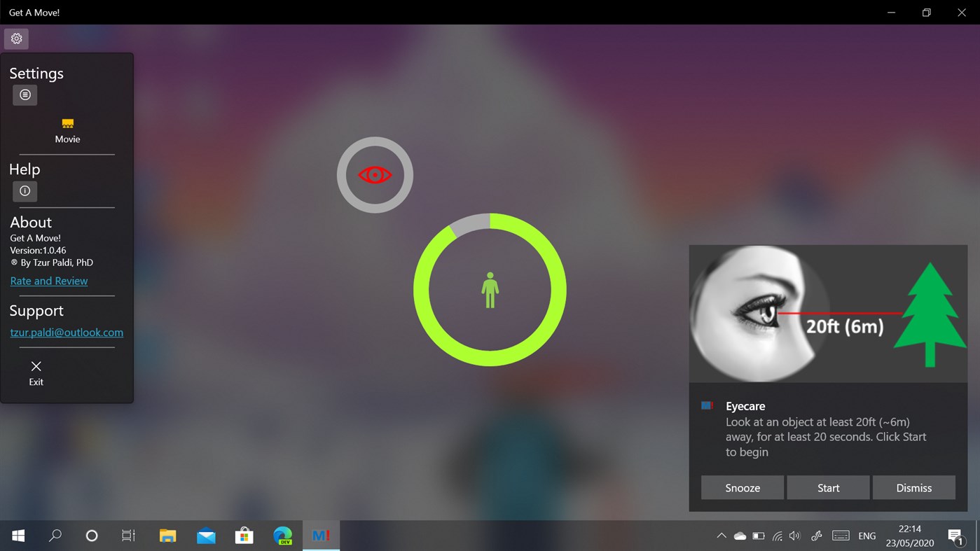Snooze the Eyecare reminder
This screenshot has width=980, height=551.
tap(742, 487)
